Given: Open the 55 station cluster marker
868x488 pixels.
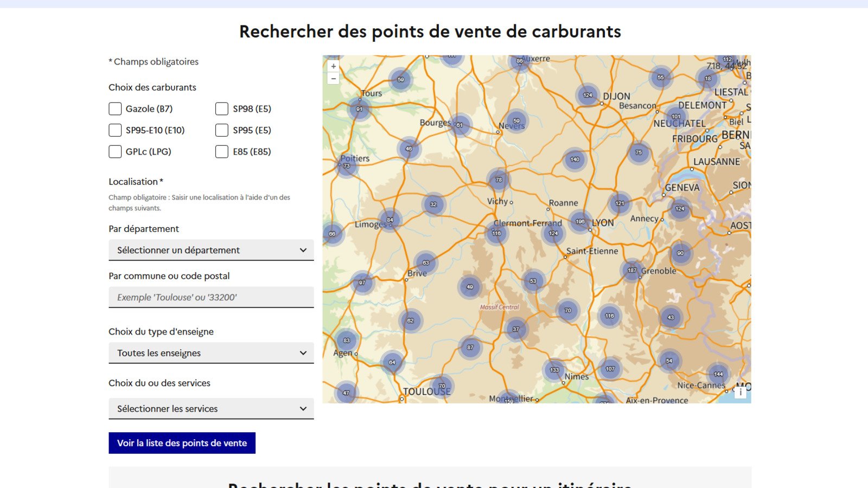Looking at the screenshot, I should (x=660, y=78).
